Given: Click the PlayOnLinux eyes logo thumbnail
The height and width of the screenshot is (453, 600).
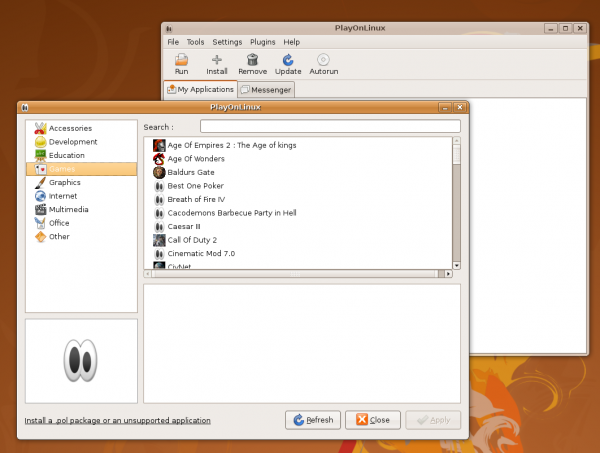Looking at the screenshot, I should (81, 360).
